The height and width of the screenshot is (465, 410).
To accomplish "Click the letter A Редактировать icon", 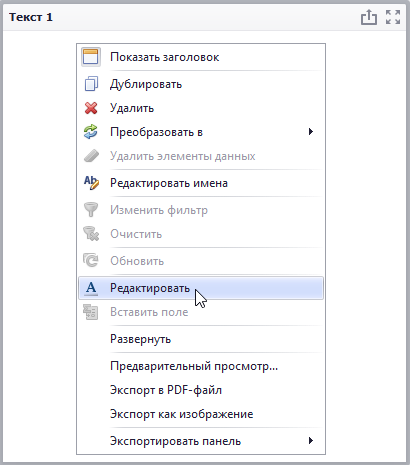I will click(x=91, y=288).
